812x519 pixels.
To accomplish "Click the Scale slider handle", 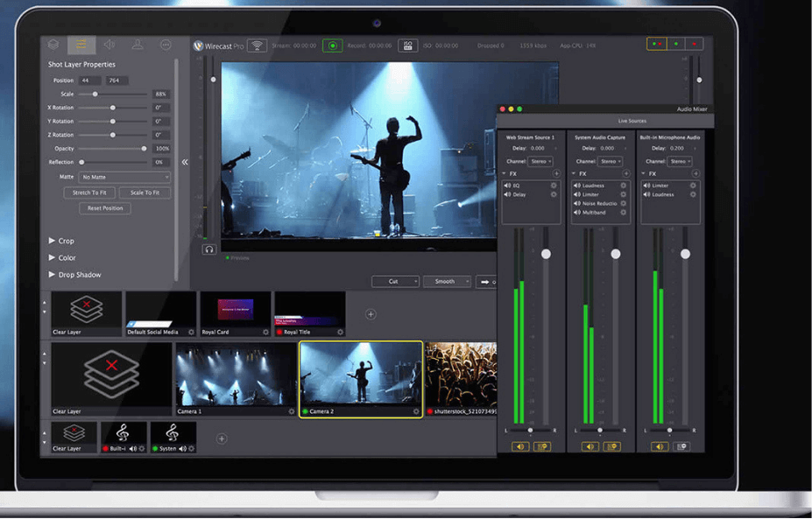I will coord(95,95).
